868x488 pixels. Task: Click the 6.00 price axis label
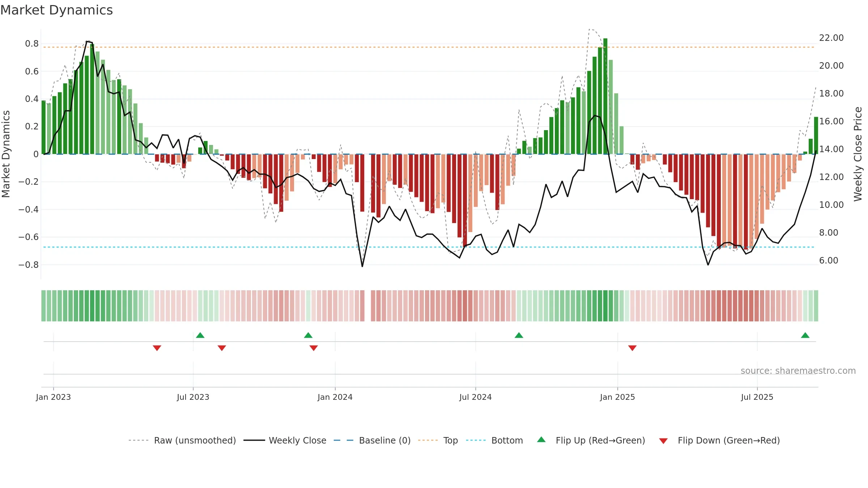click(829, 261)
